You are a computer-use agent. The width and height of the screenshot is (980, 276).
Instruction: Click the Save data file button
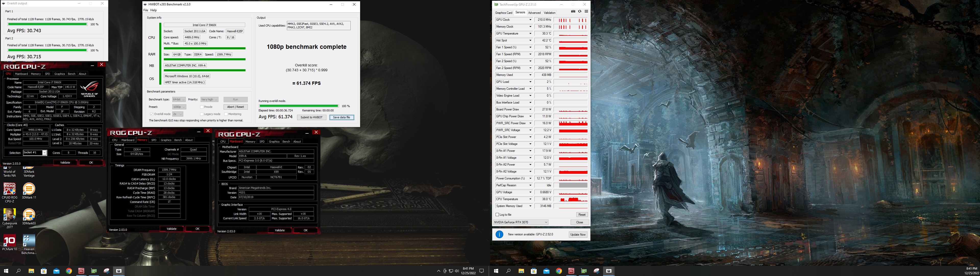click(342, 117)
